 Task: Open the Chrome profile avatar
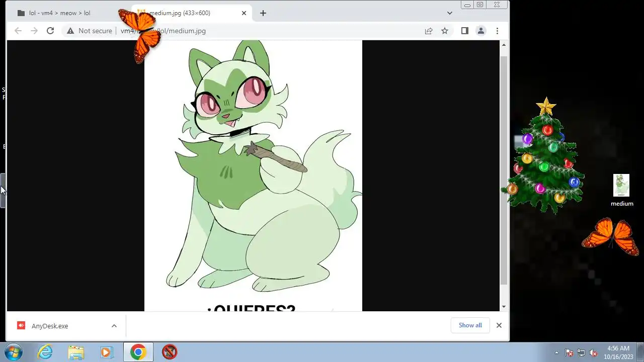point(481,31)
